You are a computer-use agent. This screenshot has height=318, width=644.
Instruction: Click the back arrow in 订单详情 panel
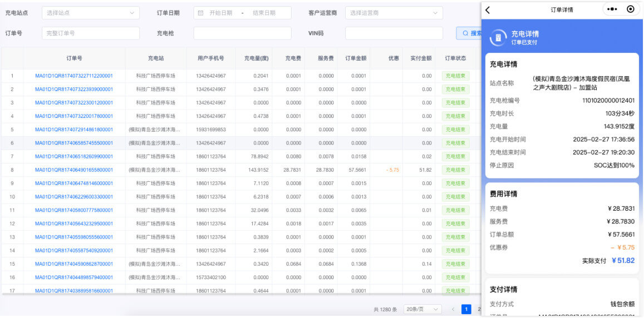coord(488,10)
